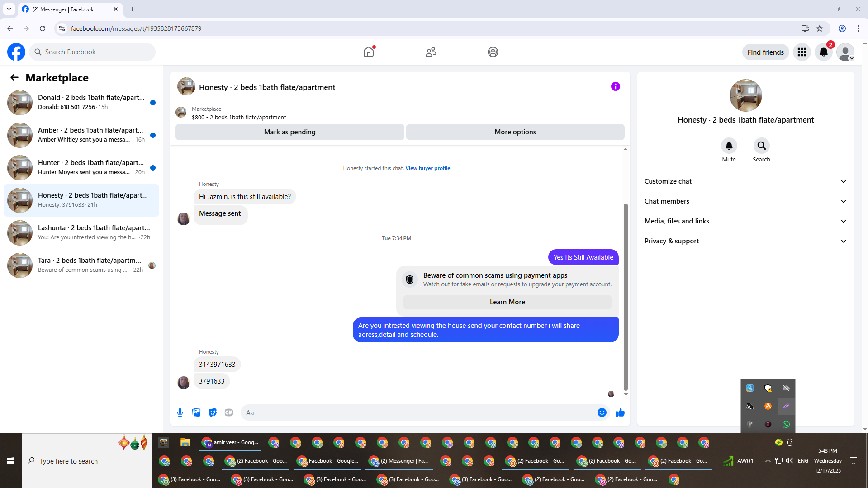Open the scam warning shield icon
Viewport: 868px width, 488px height.
[410, 280]
